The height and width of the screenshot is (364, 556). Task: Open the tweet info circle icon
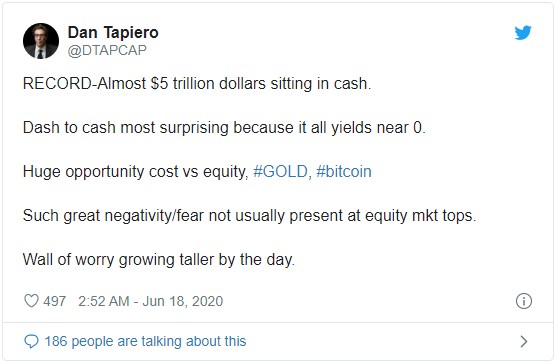pyautogui.click(x=524, y=301)
